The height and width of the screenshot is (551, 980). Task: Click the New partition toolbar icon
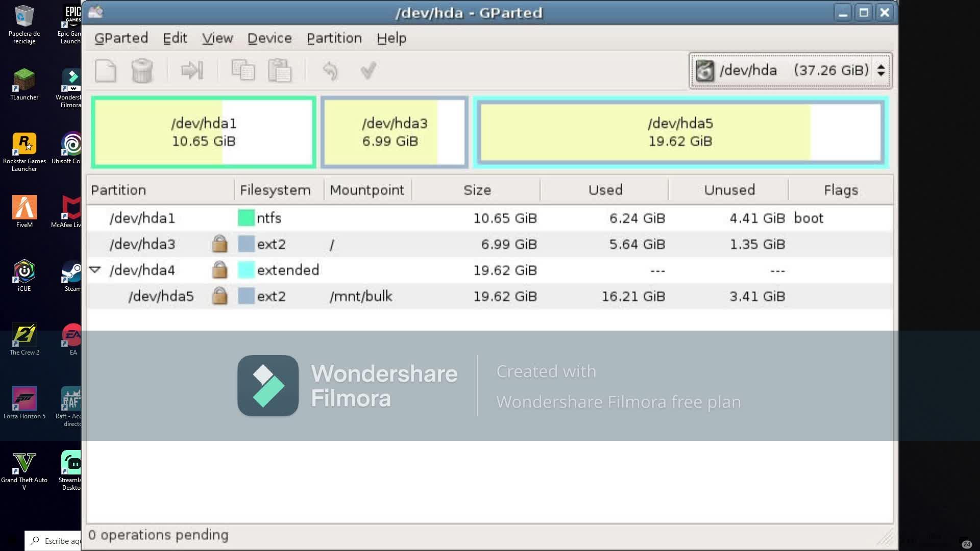tap(106, 70)
